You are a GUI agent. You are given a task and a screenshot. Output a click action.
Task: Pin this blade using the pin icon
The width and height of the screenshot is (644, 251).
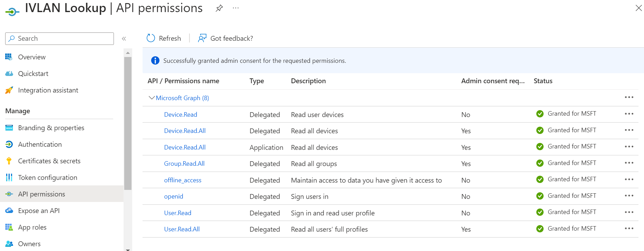pyautogui.click(x=219, y=8)
